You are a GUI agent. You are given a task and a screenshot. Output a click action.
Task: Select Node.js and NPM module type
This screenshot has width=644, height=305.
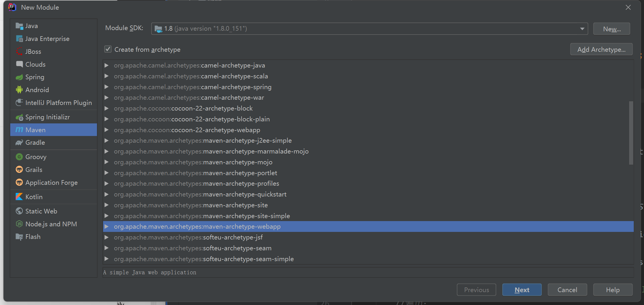pos(53,224)
